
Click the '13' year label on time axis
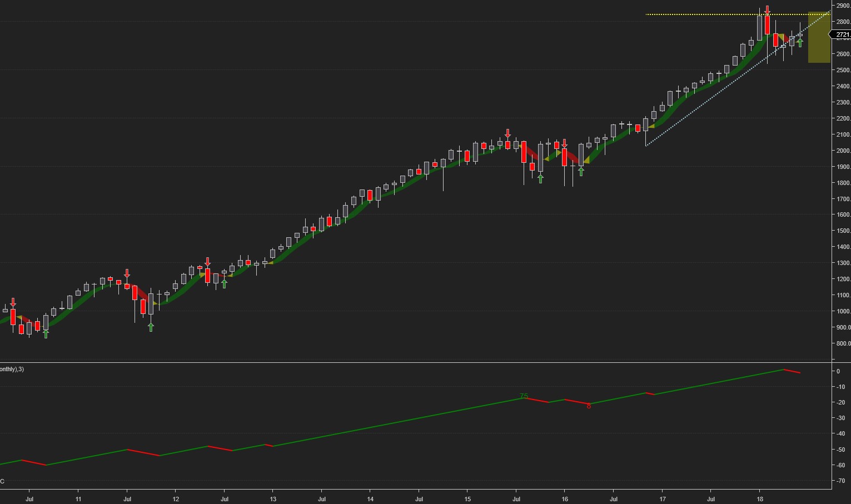[x=272, y=499]
